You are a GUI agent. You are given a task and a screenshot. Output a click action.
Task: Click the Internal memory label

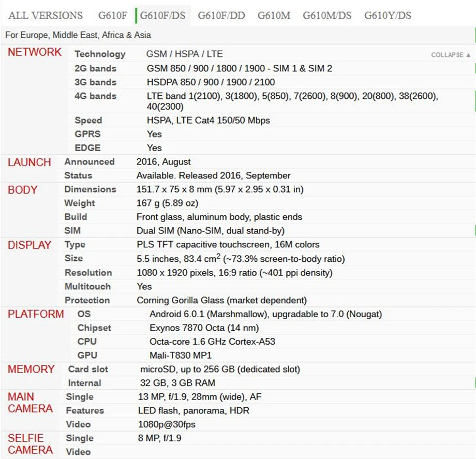[x=85, y=383]
